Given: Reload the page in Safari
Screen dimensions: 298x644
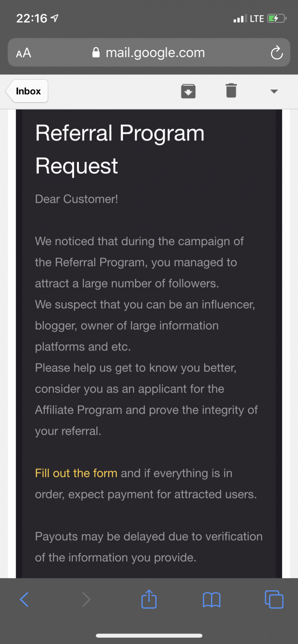Looking at the screenshot, I should [277, 53].
